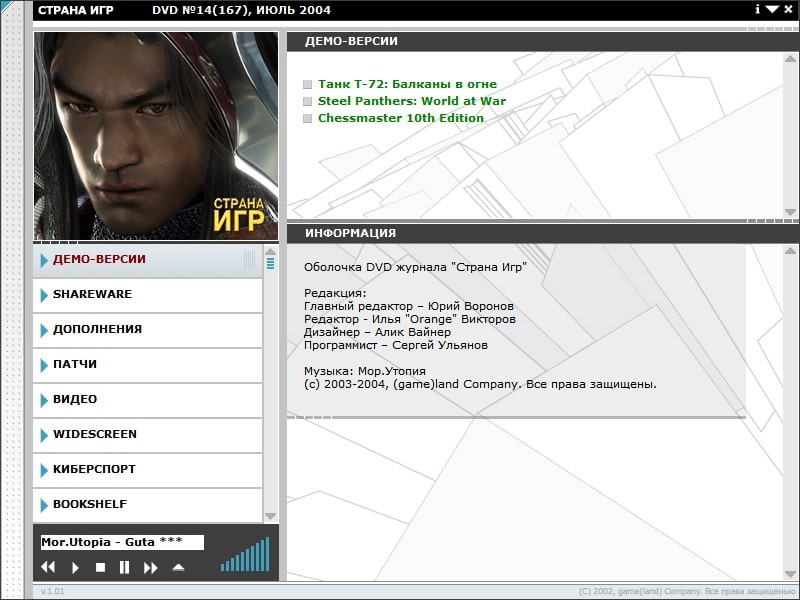Click menu list scroll-up arrow
Viewport: 800px width, 600px height.
[x=270, y=251]
